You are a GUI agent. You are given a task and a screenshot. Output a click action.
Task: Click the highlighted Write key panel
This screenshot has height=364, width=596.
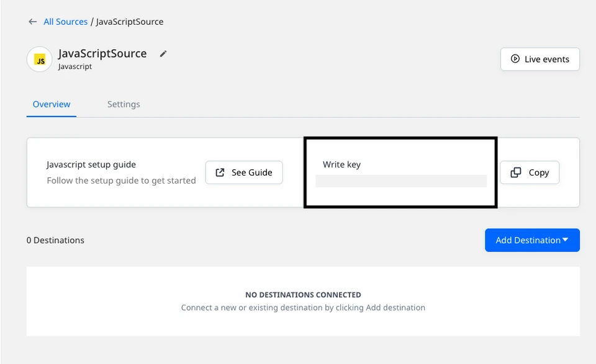pyautogui.click(x=400, y=172)
